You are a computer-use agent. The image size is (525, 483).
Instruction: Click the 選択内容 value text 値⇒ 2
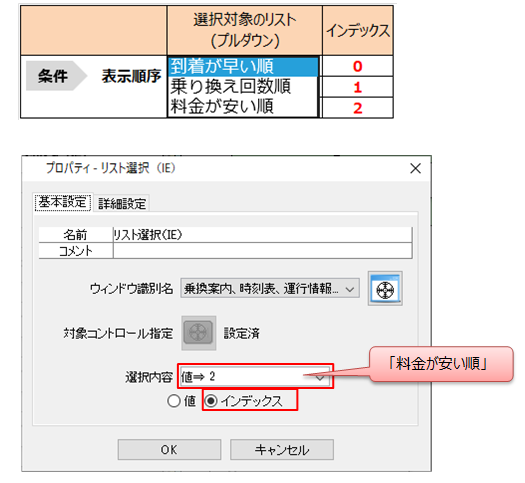[x=198, y=377]
